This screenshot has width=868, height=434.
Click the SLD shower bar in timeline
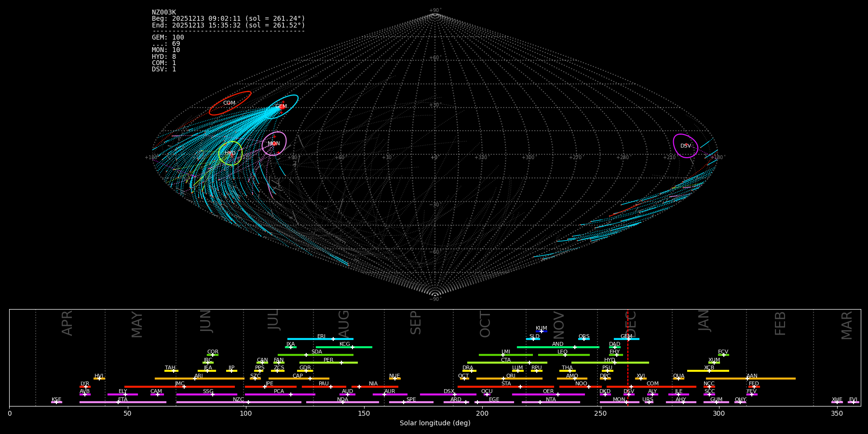coord(533,339)
